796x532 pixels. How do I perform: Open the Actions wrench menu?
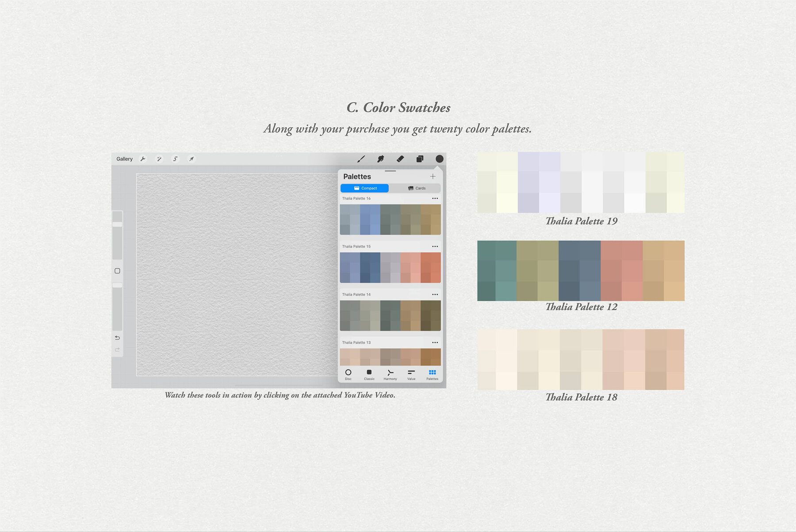tap(142, 159)
